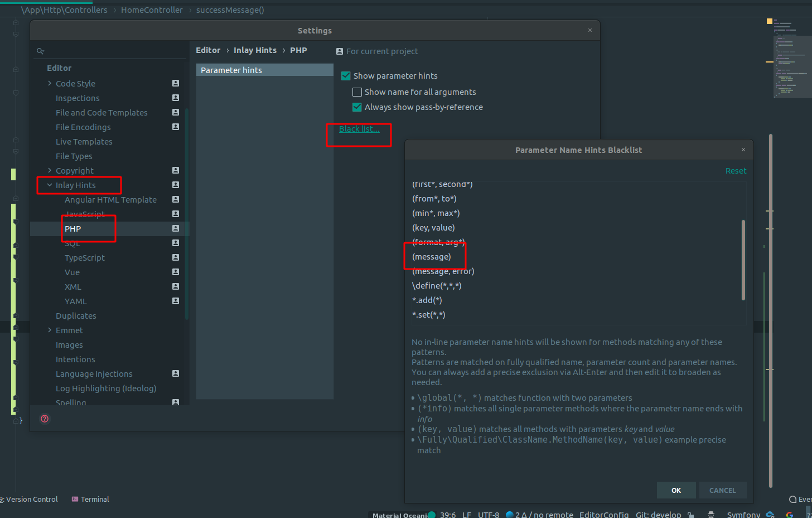The width and height of the screenshot is (812, 518).
Task: Click the \define(*,*,*) blacklist line
Action: pyautogui.click(x=437, y=286)
